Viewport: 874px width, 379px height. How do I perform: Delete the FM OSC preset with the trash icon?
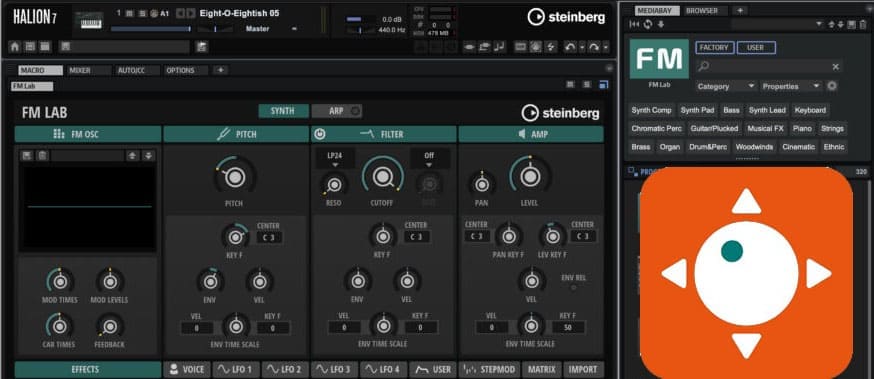tap(41, 156)
